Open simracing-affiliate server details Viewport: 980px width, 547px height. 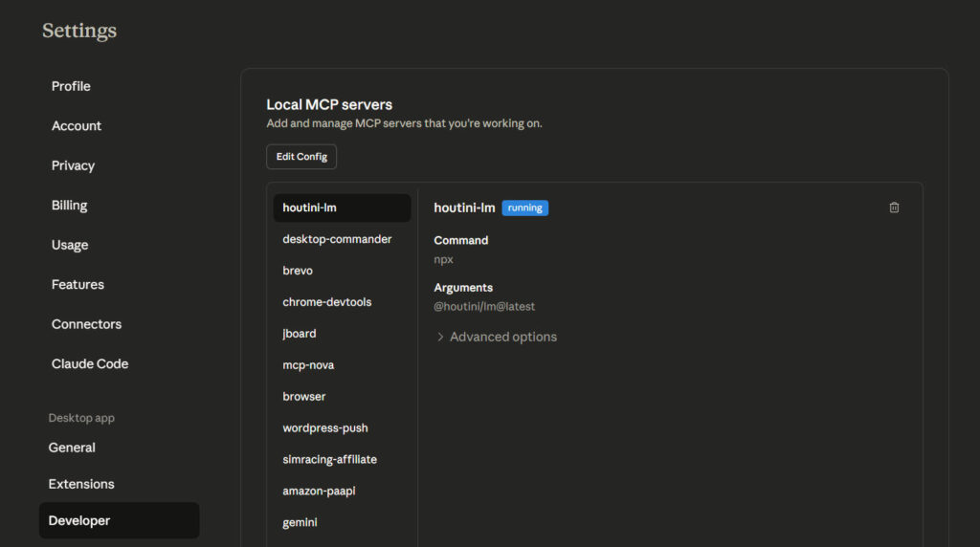(329, 460)
